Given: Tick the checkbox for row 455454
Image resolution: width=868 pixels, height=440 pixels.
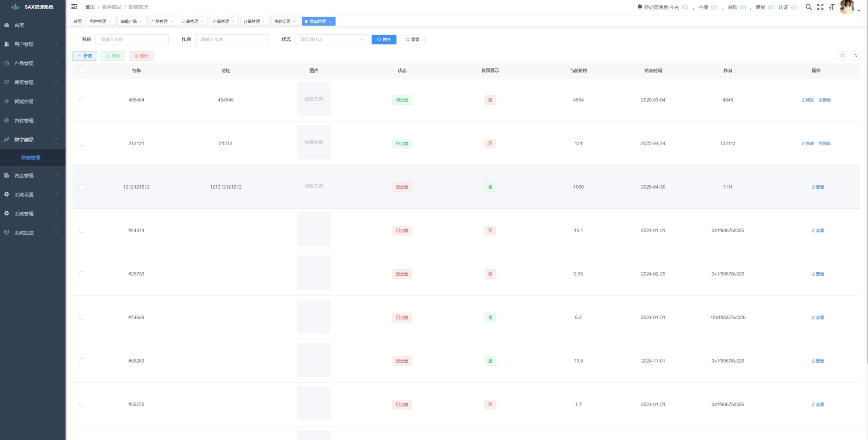Looking at the screenshot, I should click(82, 100).
